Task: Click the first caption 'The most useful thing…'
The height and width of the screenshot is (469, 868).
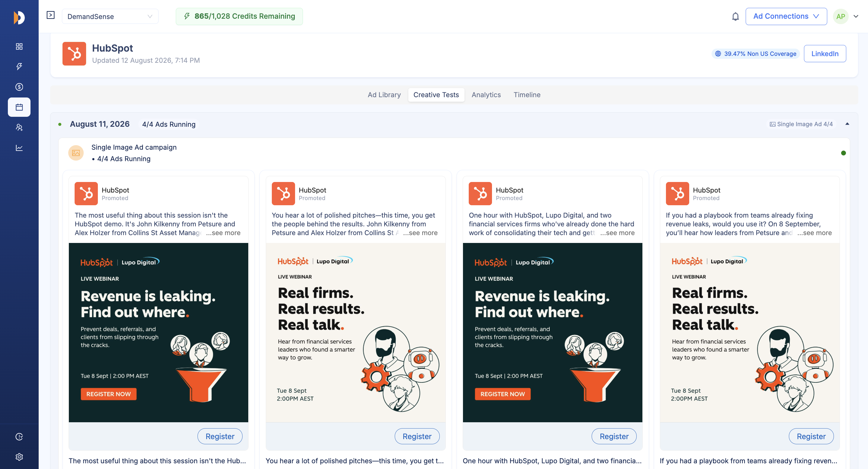Action: pos(157,460)
